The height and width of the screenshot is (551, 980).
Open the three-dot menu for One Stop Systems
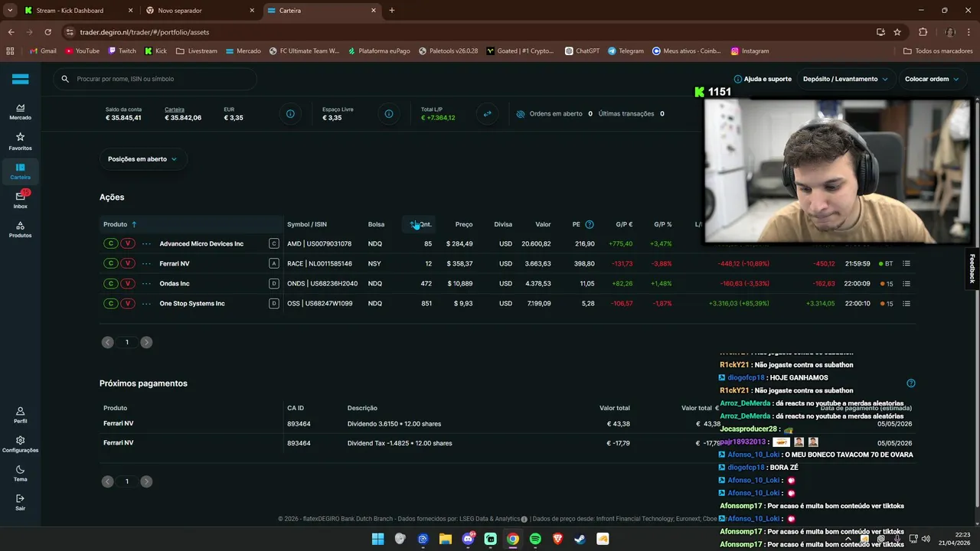click(x=145, y=303)
